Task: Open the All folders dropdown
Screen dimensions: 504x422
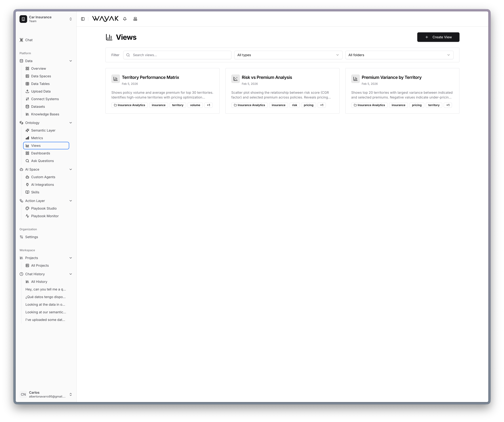Action: [x=399, y=55]
